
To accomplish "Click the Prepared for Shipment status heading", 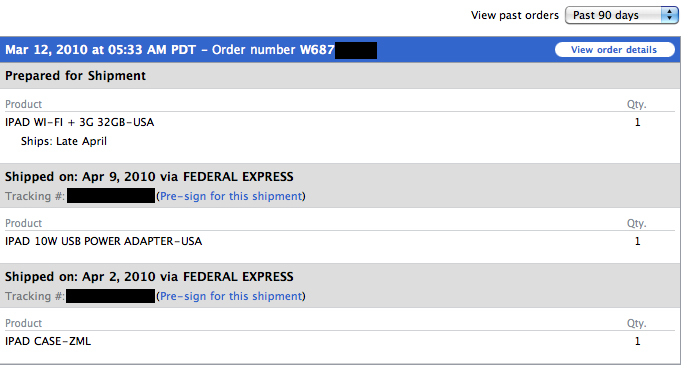I will (75, 76).
